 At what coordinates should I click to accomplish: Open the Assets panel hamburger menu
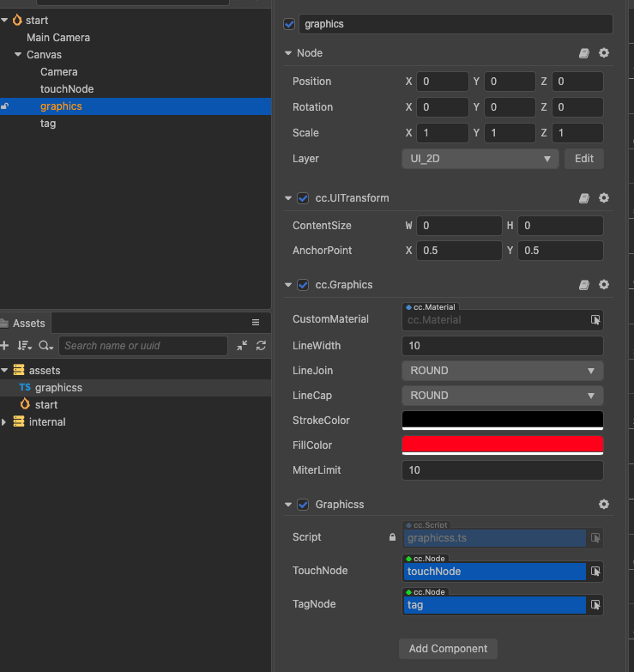[x=255, y=323]
